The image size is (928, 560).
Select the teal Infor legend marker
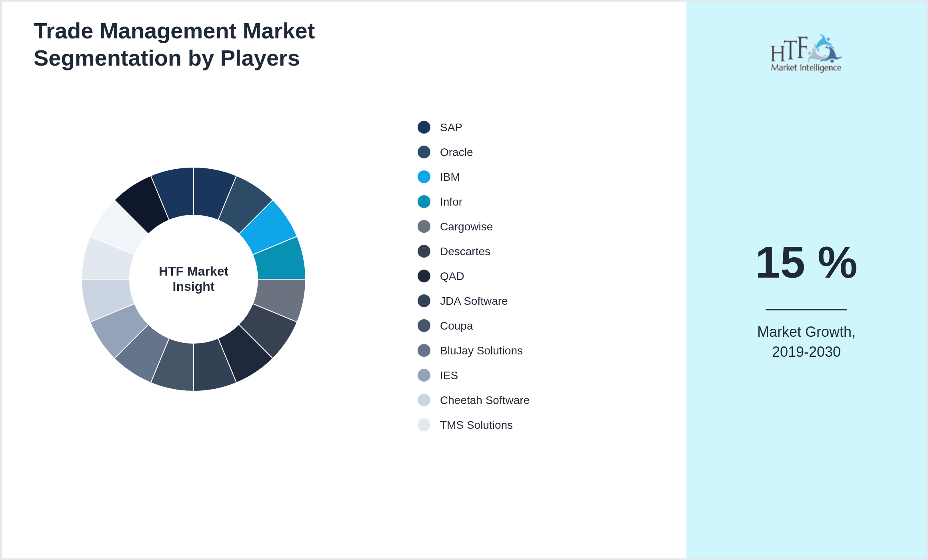pyautogui.click(x=424, y=202)
